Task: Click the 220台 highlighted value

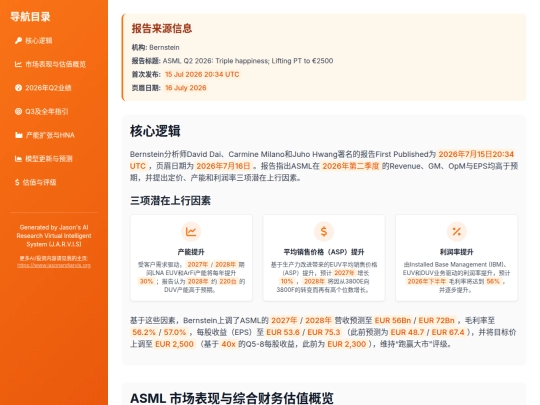Action: point(228,281)
